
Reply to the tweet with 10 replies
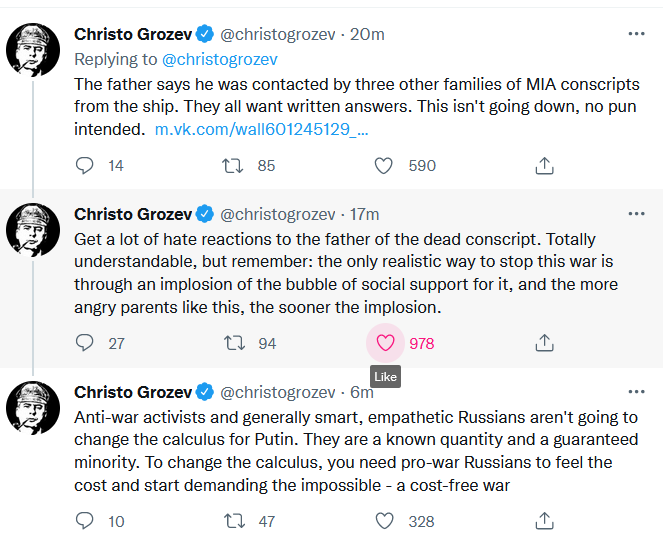click(86, 521)
